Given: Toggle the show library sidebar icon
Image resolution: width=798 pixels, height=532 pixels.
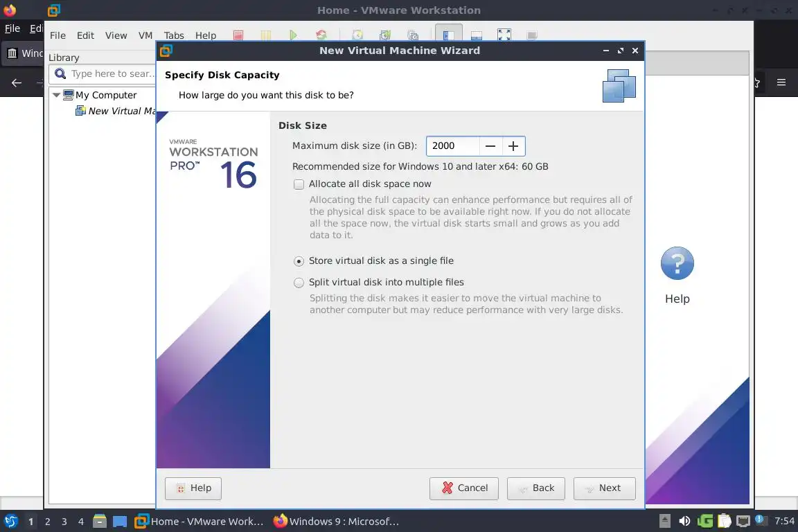Looking at the screenshot, I should [x=448, y=35].
